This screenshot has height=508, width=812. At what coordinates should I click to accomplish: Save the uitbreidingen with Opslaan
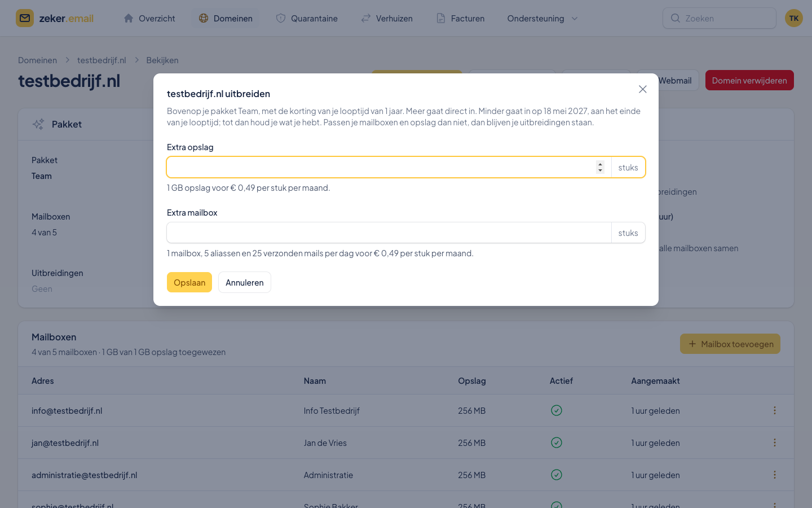189,282
